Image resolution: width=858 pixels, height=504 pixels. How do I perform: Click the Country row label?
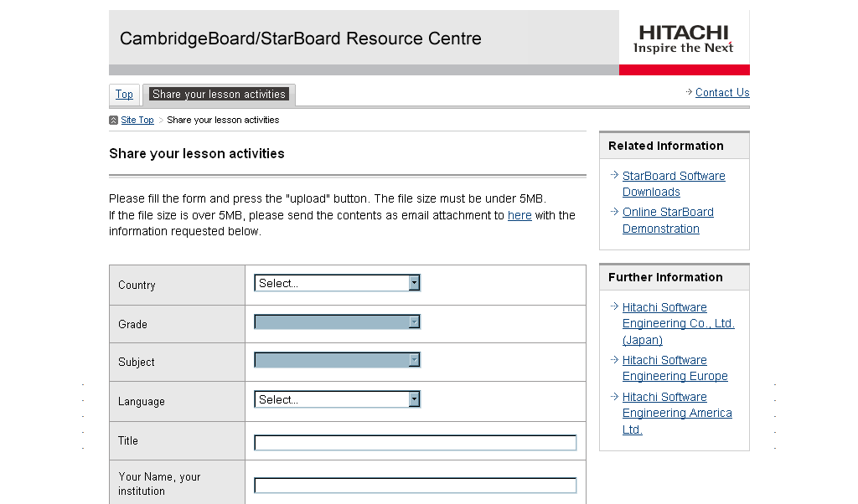click(137, 285)
